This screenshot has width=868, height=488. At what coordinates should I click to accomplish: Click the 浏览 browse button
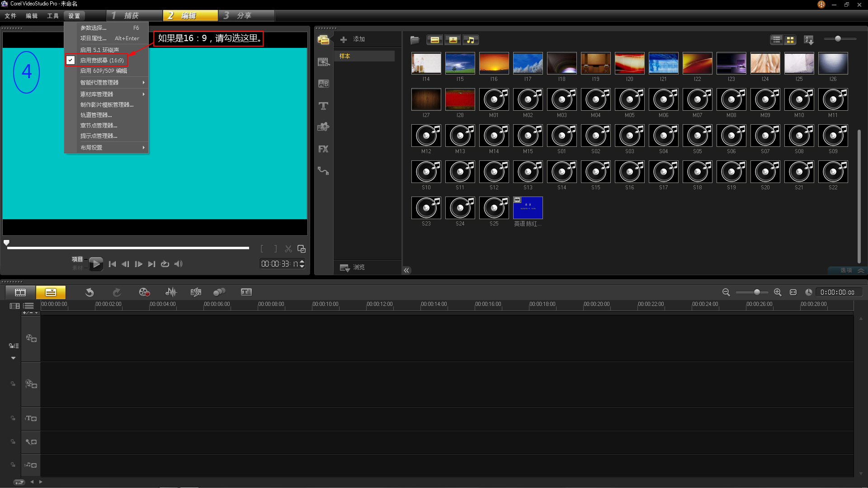[353, 267]
